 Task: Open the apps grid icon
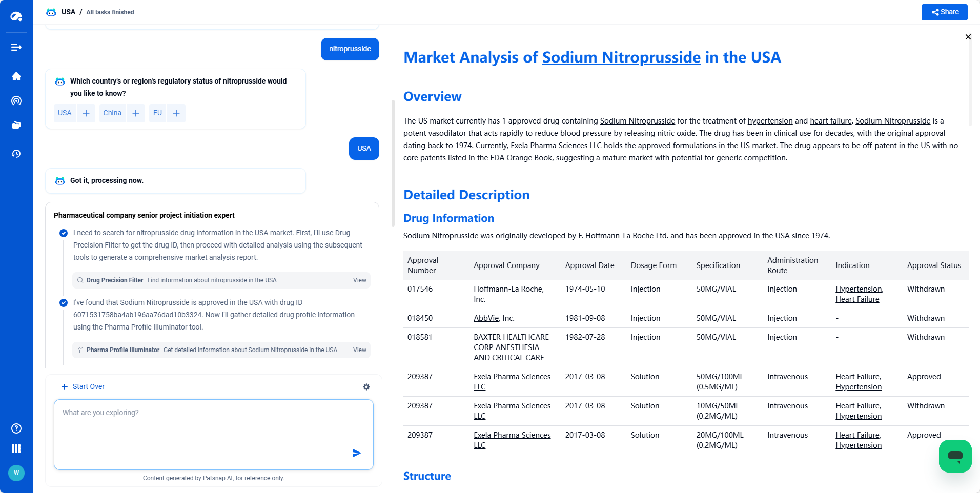click(16, 449)
